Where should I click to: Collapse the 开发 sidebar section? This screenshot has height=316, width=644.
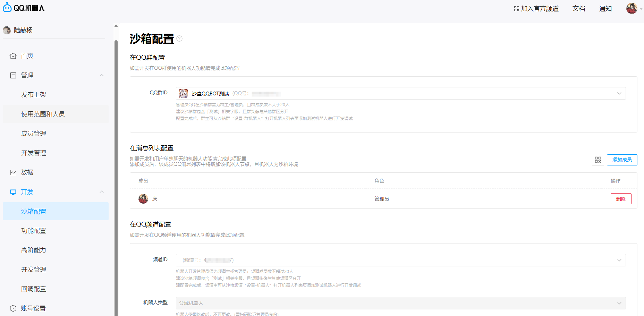click(x=102, y=192)
